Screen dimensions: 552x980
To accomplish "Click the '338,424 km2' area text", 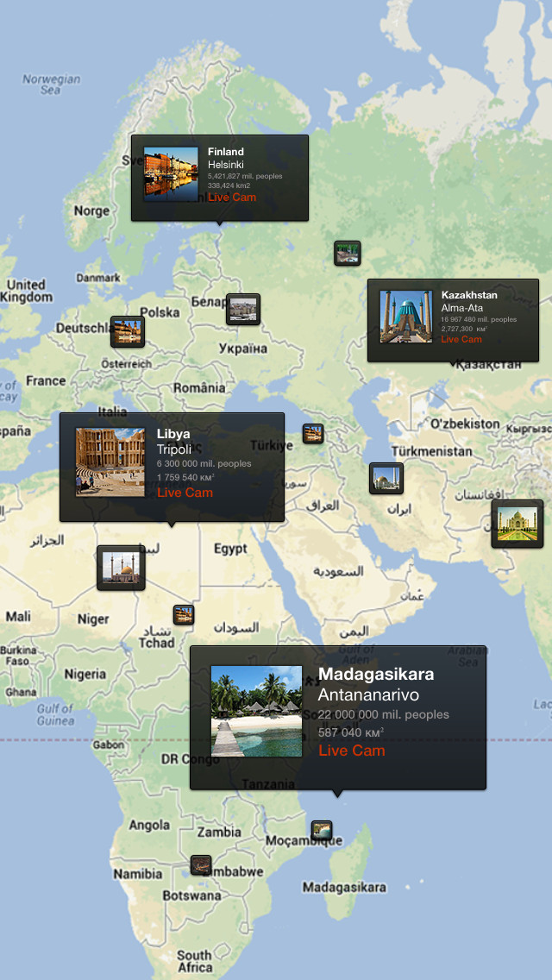I will tap(229, 185).
